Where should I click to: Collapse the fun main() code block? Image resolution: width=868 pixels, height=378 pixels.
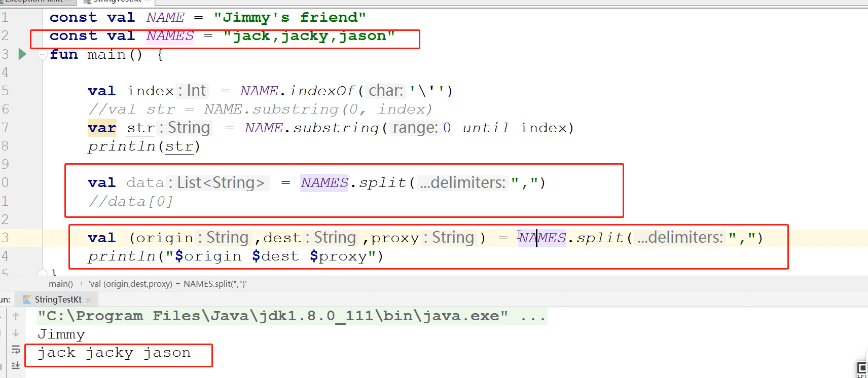coord(43,55)
